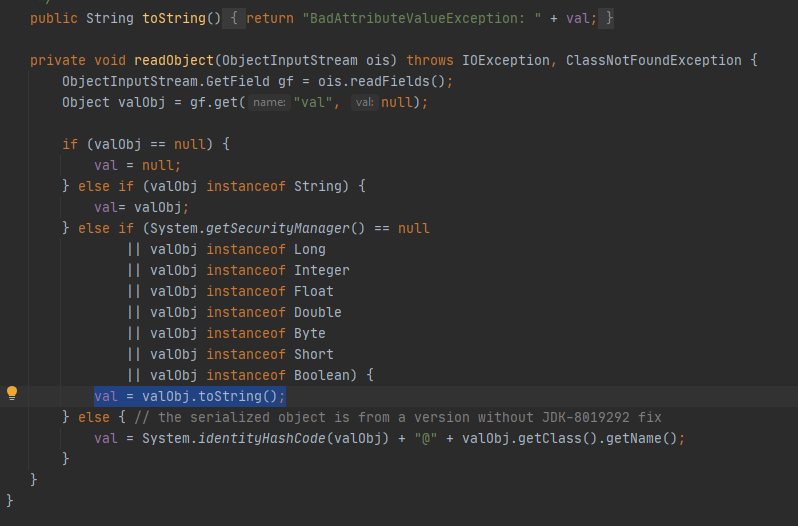This screenshot has width=798, height=526.
Task: Click the "name:" parameter hint
Action: click(x=268, y=103)
